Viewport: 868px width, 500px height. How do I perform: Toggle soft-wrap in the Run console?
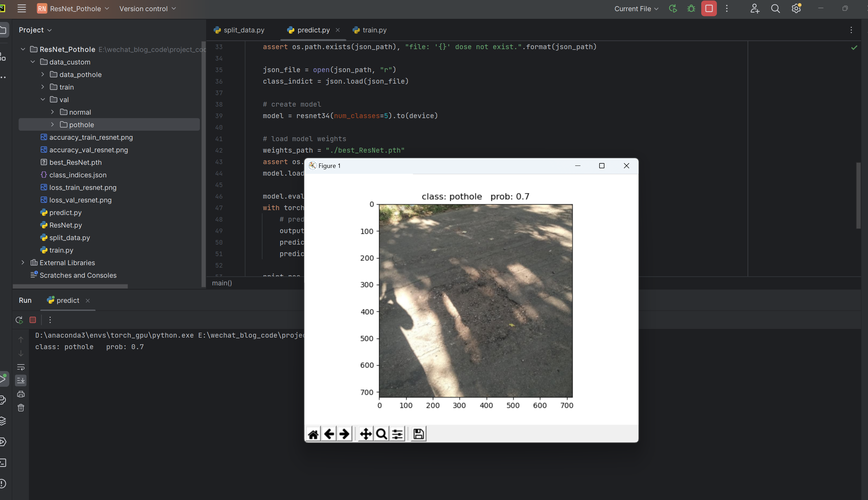click(x=21, y=367)
